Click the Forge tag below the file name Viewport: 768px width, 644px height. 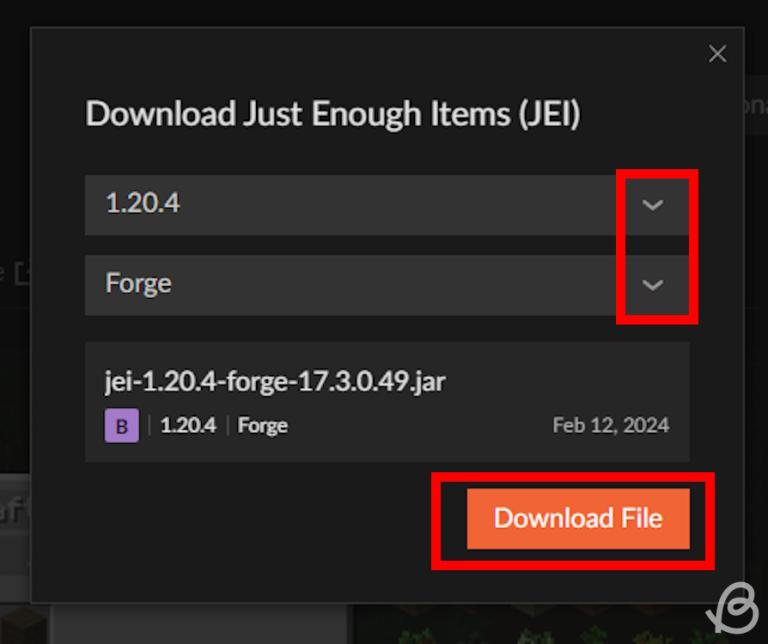[x=263, y=426]
